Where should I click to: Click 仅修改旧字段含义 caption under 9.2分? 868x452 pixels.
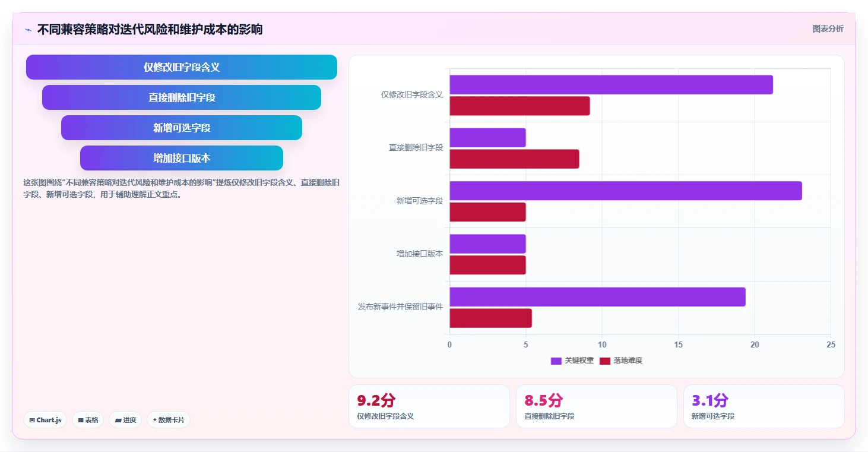385,416
